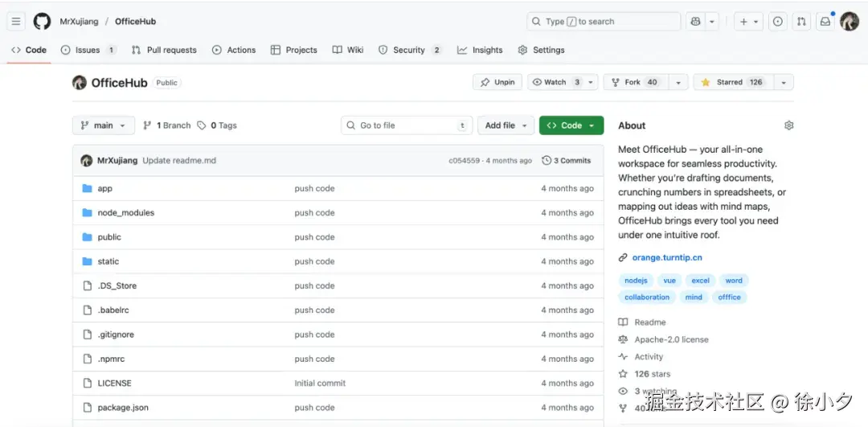
Task: Fork the repository
Action: pos(637,82)
